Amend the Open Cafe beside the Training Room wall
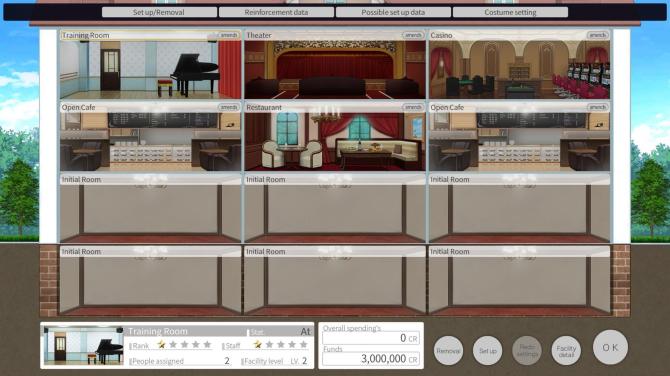670x376 pixels. tap(229, 107)
